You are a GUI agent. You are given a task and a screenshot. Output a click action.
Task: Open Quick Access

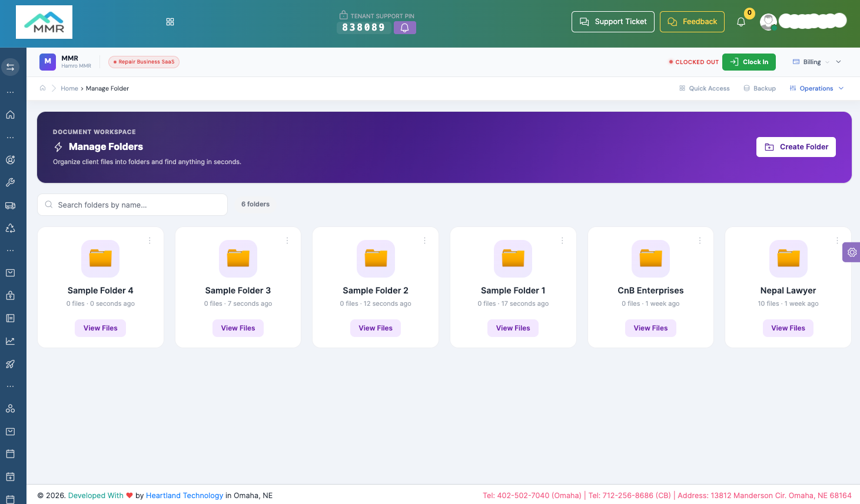[x=704, y=88]
